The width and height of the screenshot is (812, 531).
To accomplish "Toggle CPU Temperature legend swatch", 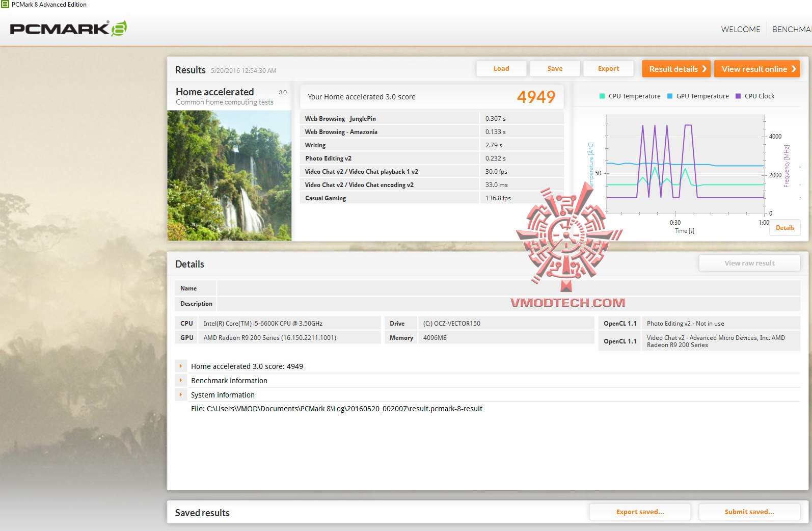I will point(602,96).
